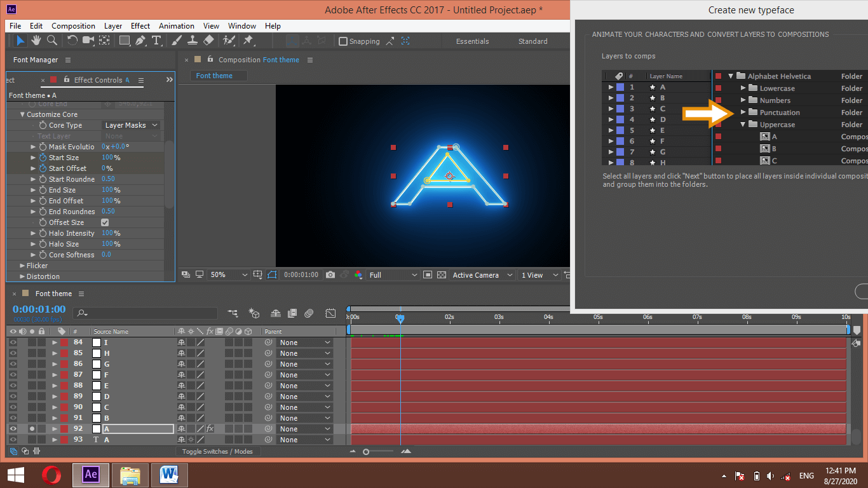This screenshot has height=488, width=868.
Task: Uncheck the Offset Size checkbox
Action: coord(105,222)
